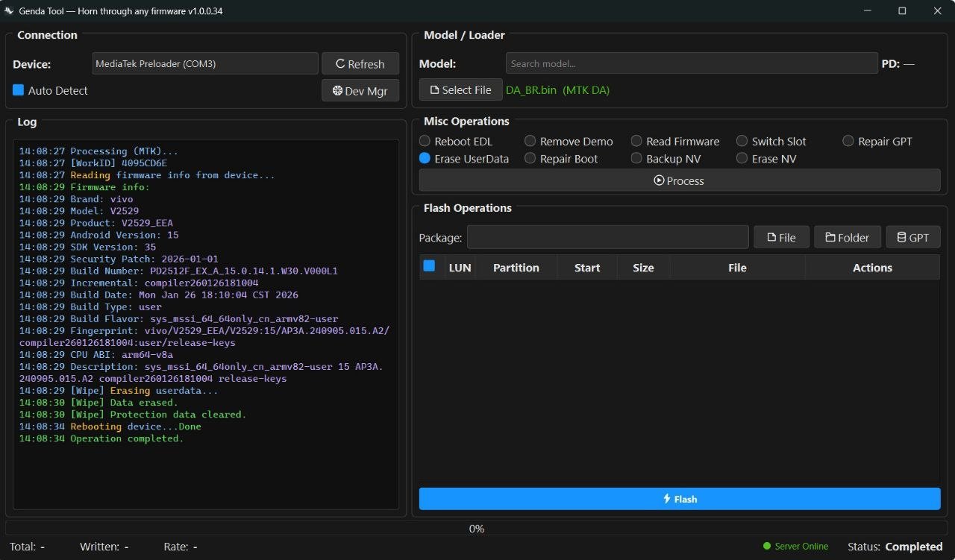The height and width of the screenshot is (560, 955).
Task: Select the Backup NV option
Action: 636,158
